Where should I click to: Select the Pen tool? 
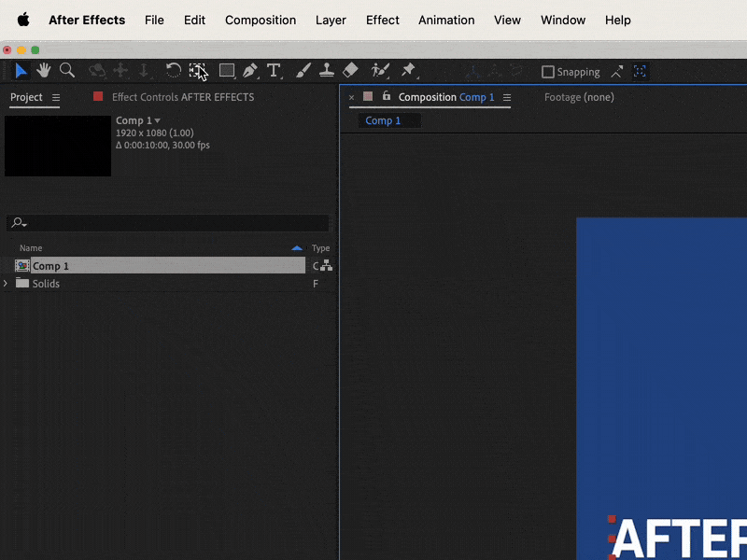pos(250,71)
